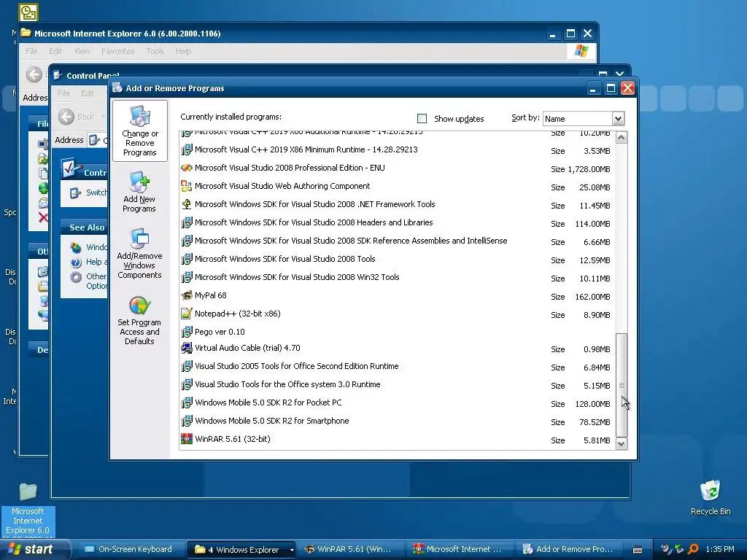Click Visual C++ 2019 X86 Minimum Runtime icon
This screenshot has height=560, width=747.
point(187,149)
